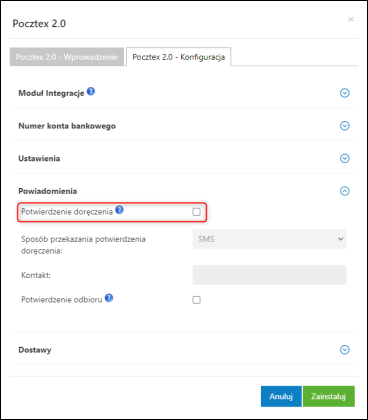
Task: Click the blue Anuluj button
Action: [x=281, y=396]
